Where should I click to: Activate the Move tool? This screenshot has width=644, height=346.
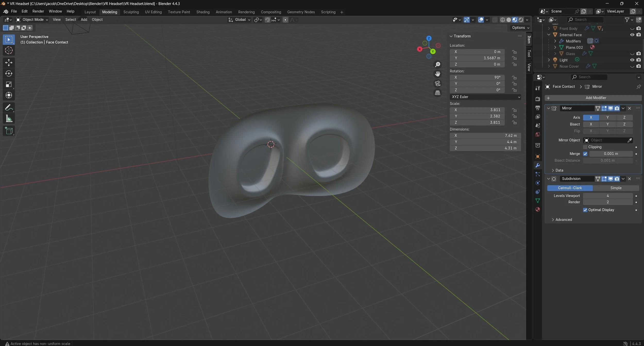pos(9,63)
